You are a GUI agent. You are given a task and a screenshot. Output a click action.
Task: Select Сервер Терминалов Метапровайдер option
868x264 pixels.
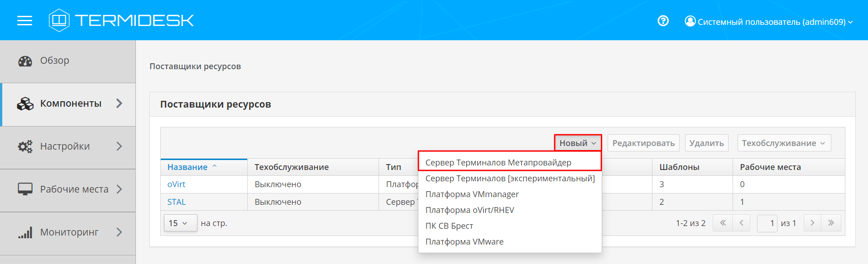pos(498,162)
